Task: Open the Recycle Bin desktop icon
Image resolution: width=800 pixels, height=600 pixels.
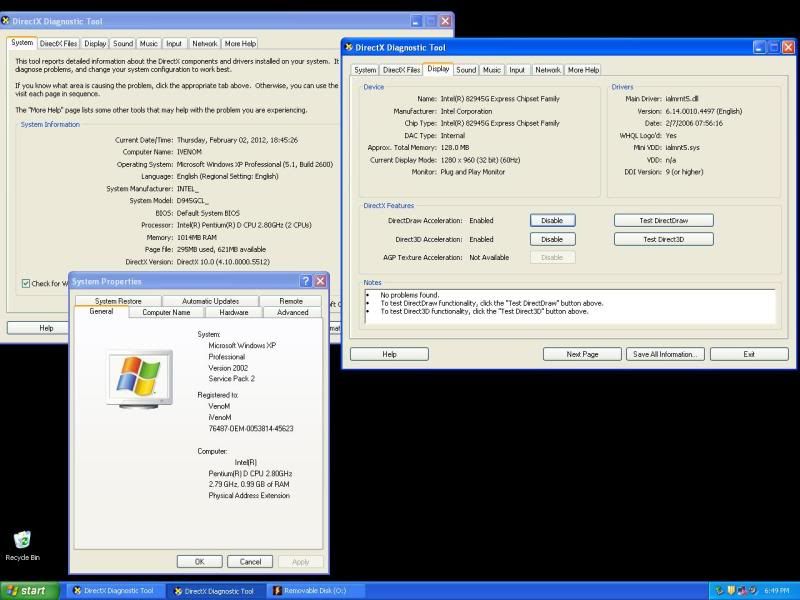Action: [x=22, y=545]
